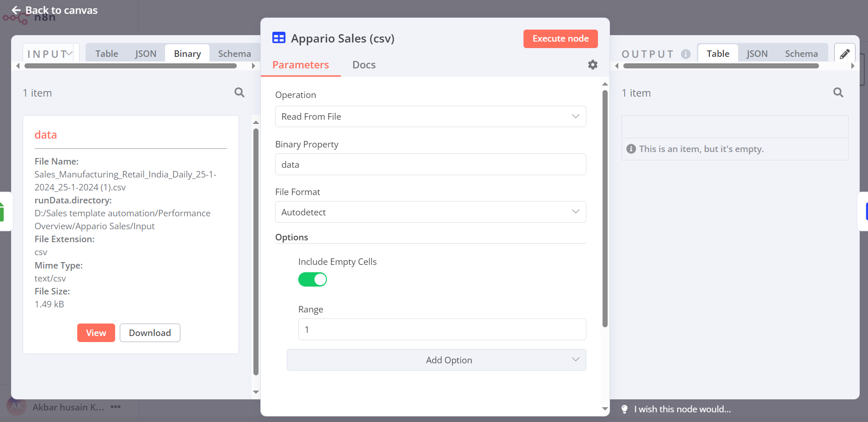Click the Execute node button
Screen dimensions: 868x422
pyautogui.click(x=560, y=39)
